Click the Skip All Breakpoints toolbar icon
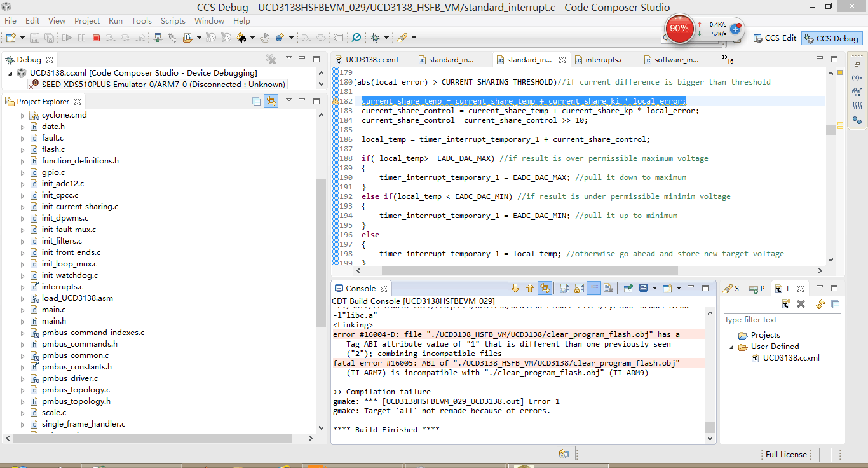The image size is (868, 468). [x=356, y=38]
